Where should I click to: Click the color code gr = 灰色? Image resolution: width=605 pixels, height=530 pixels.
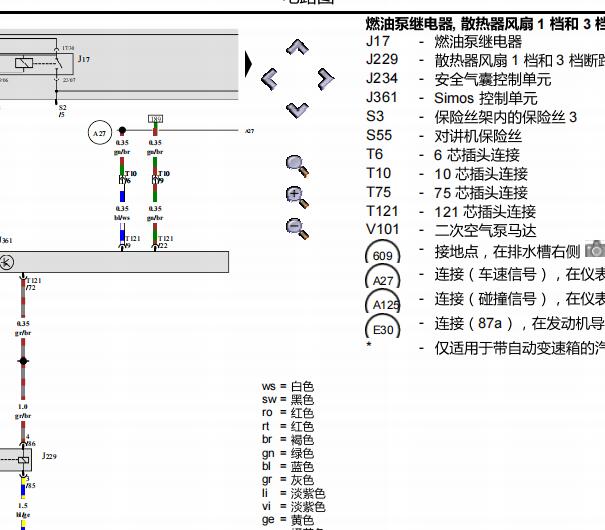[x=288, y=480]
